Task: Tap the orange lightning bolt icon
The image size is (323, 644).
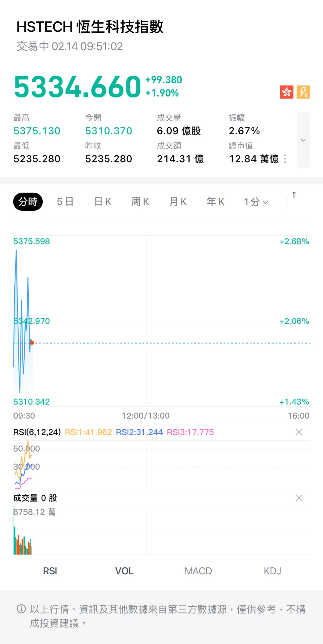Action: 303,92
